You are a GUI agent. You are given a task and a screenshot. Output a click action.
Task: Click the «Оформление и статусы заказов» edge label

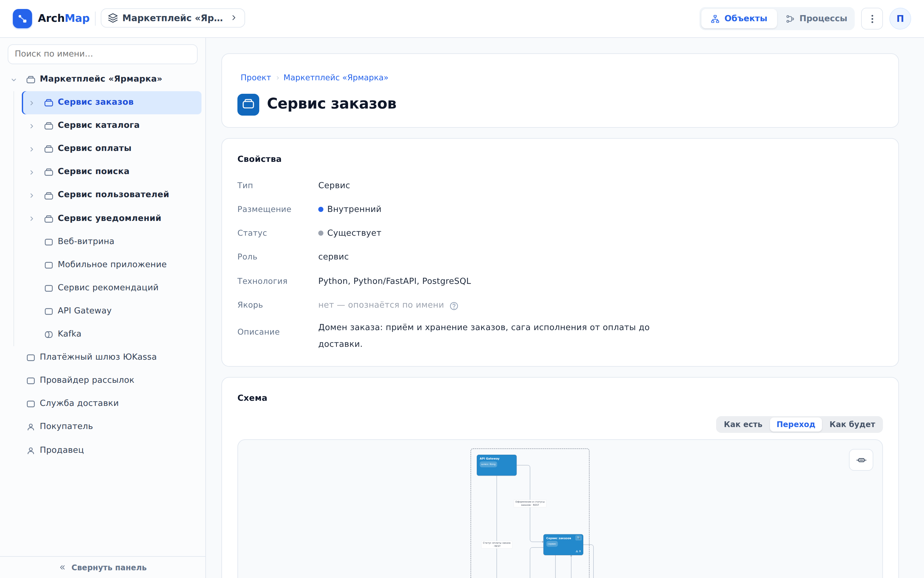(530, 503)
